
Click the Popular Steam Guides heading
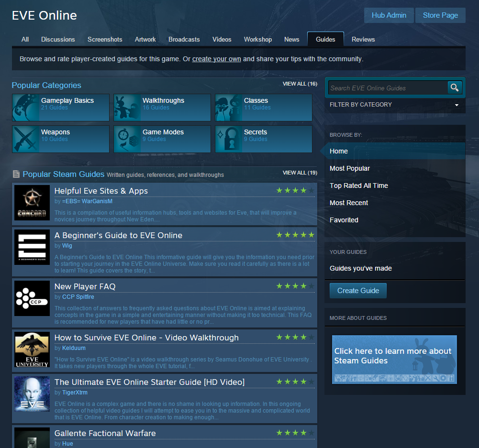pos(64,174)
